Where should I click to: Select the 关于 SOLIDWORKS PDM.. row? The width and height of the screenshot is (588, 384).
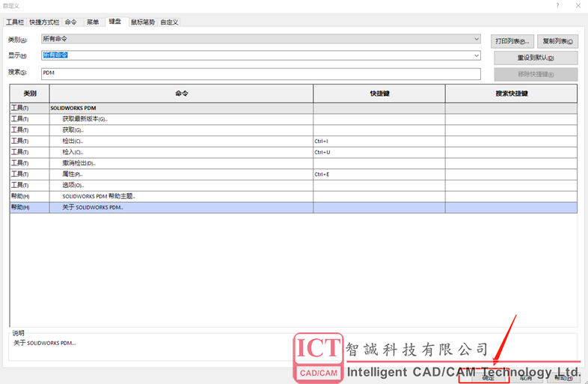coord(293,207)
